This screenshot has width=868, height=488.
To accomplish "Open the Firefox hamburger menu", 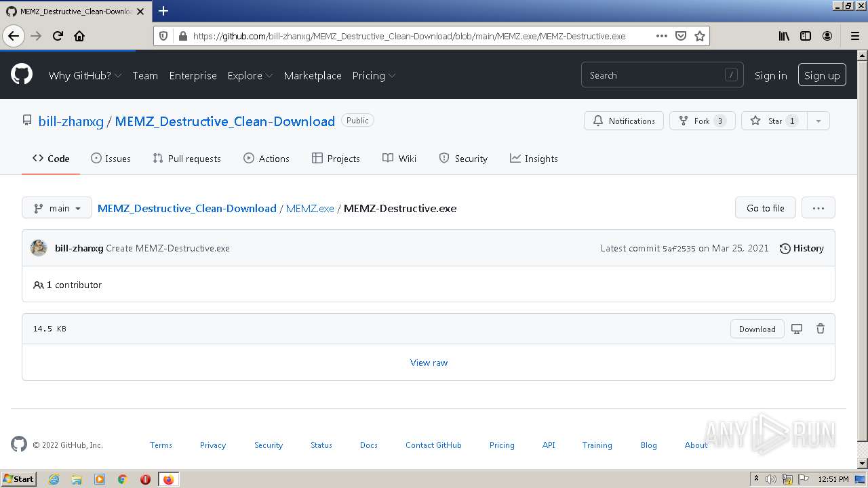I will tap(854, 36).
